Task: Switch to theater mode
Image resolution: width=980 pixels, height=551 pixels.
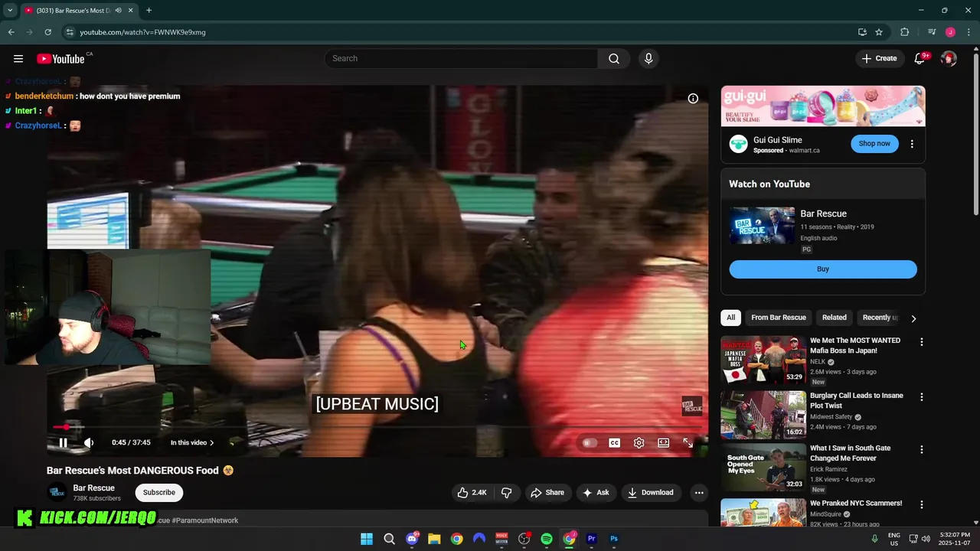Action: 663,442
